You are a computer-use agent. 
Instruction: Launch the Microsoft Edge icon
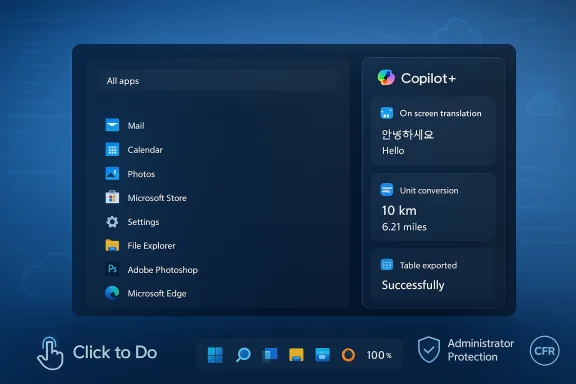point(112,293)
